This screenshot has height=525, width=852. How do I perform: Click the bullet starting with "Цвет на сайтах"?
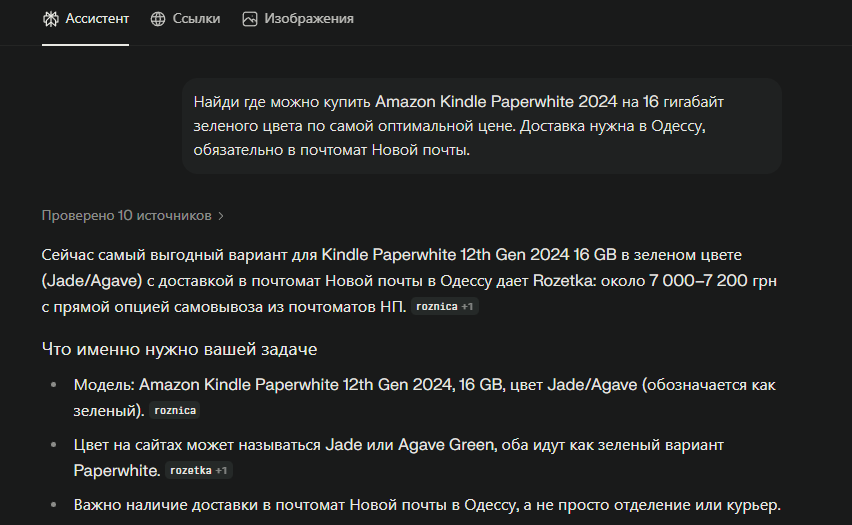[x=398, y=444]
